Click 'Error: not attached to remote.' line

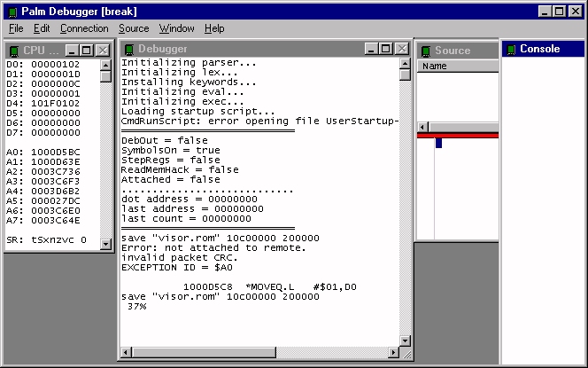tap(213, 247)
